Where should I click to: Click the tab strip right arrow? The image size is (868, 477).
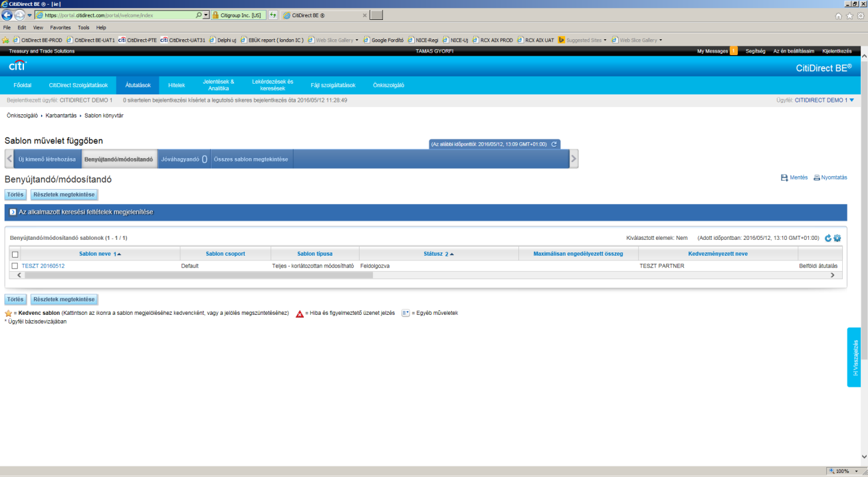(x=574, y=159)
